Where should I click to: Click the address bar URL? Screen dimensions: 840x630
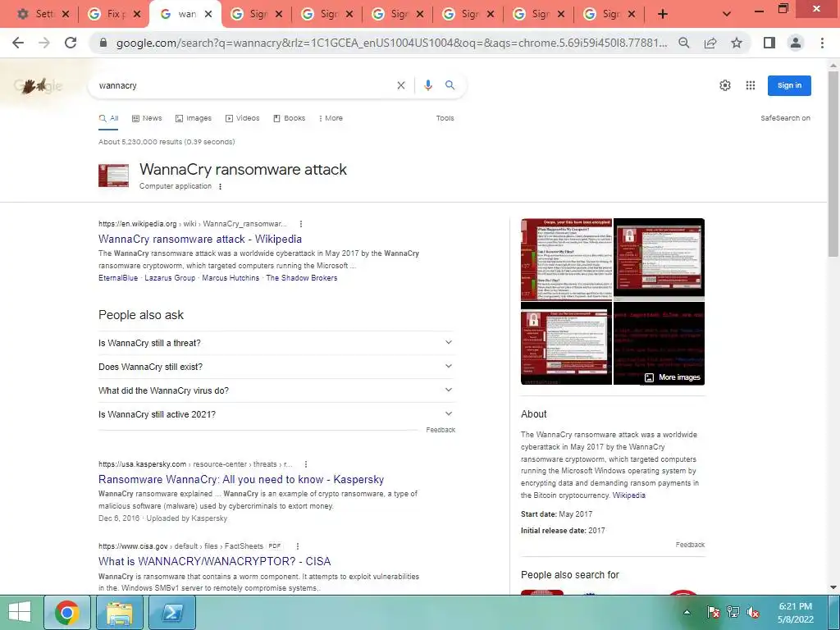click(391, 43)
